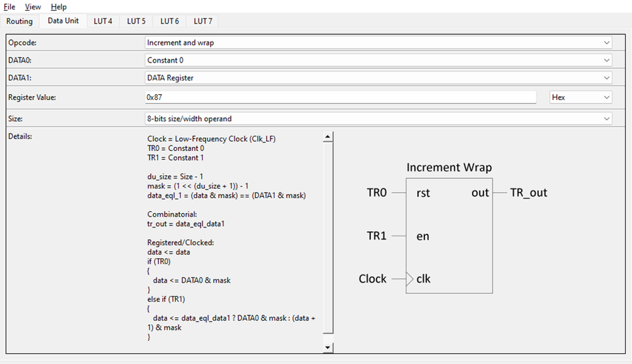Image resolution: width=632 pixels, height=364 pixels.
Task: Switch to the LUT 4 tab
Action: [x=102, y=21]
